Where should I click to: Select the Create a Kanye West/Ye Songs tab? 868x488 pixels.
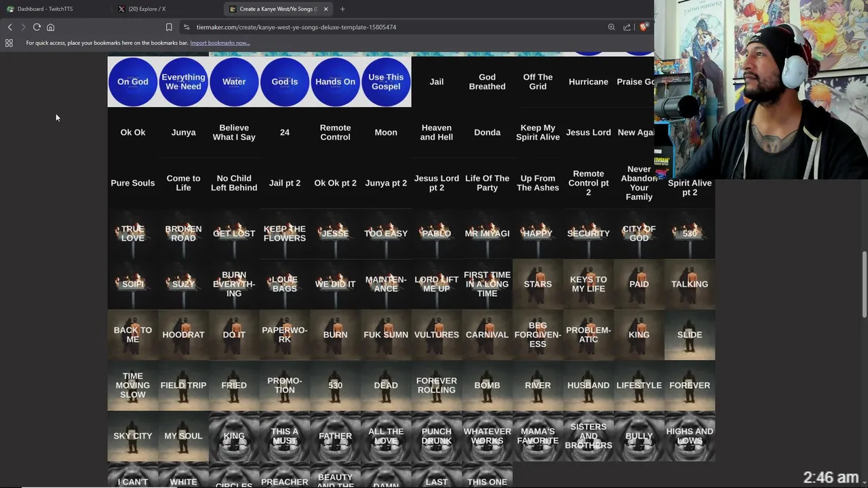click(279, 9)
